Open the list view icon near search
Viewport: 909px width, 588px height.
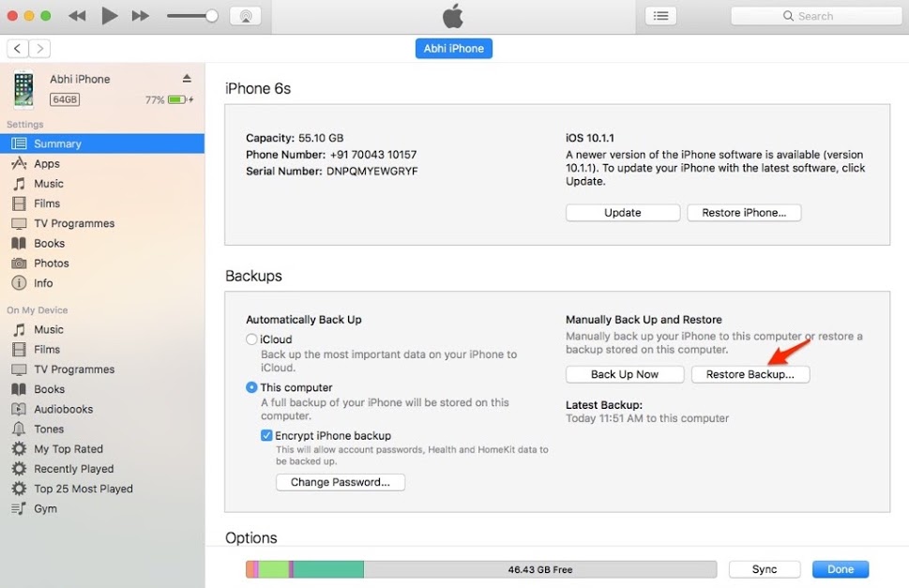660,16
